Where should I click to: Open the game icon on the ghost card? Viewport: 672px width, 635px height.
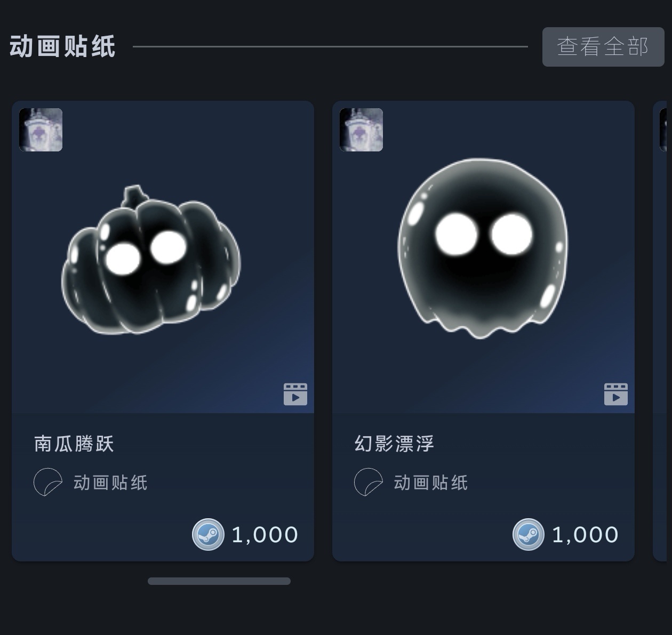[362, 130]
